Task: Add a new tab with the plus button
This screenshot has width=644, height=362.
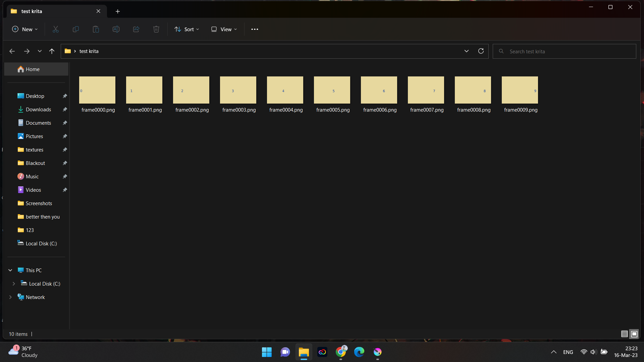Action: tap(118, 11)
